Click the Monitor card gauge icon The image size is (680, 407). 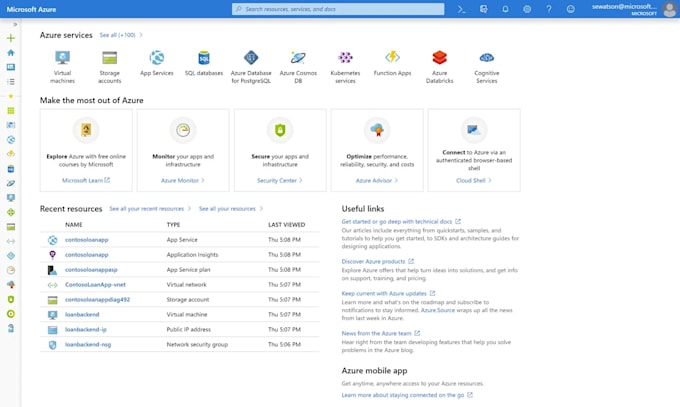(183, 130)
